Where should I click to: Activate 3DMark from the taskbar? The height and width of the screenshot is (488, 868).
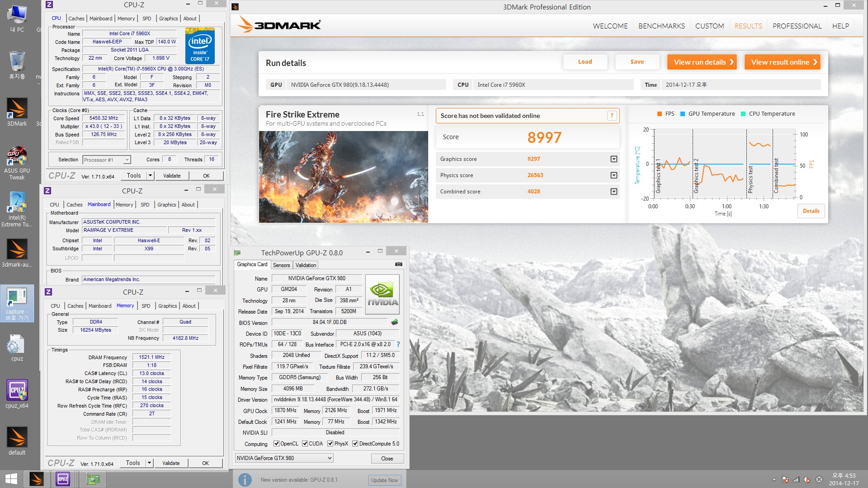[x=37, y=479]
